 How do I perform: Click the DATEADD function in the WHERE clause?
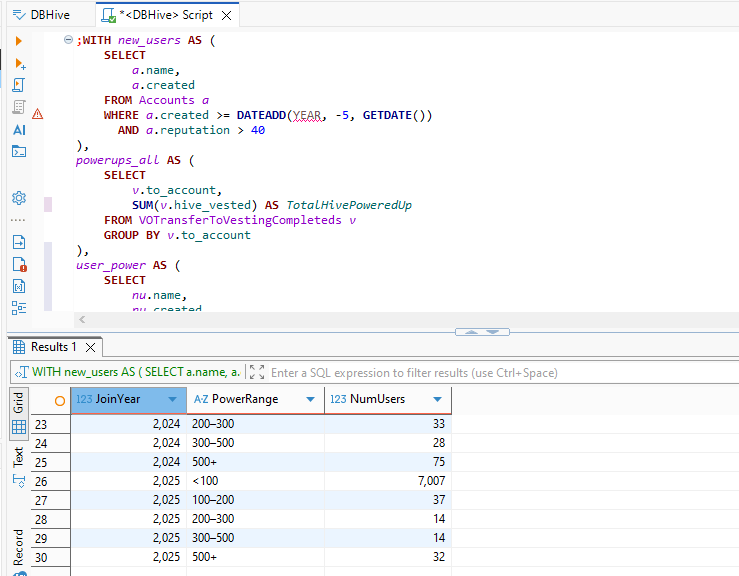click(x=261, y=115)
